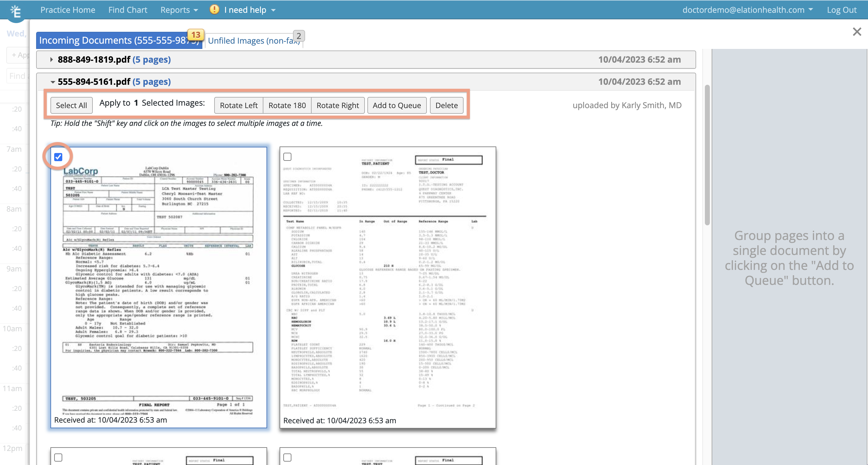Check the Quest Diagnostics second page checkbox
The height and width of the screenshot is (465, 868).
[x=287, y=157]
